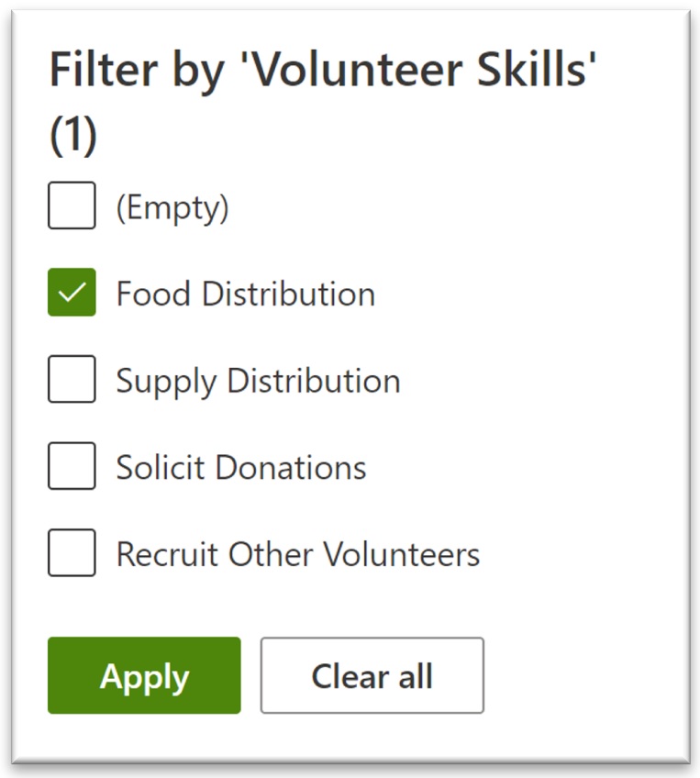Select Recruit Other Volunteers
Viewport: 700px width, 778px height.
pyautogui.click(x=71, y=554)
